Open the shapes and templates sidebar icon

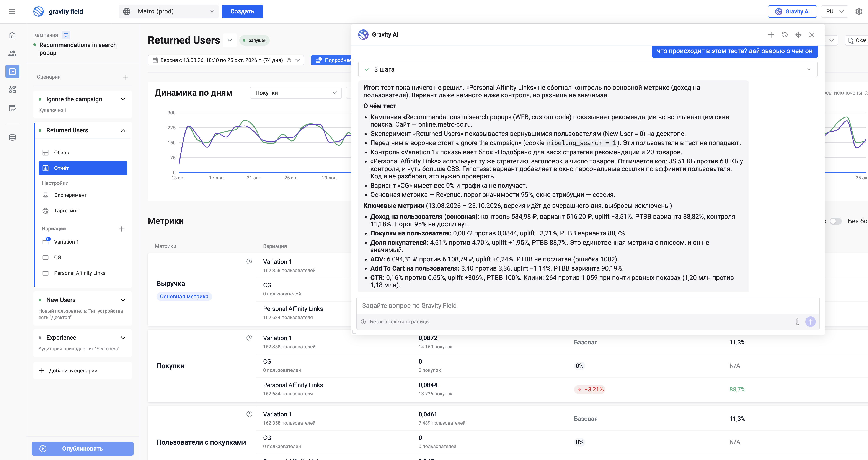(13, 90)
